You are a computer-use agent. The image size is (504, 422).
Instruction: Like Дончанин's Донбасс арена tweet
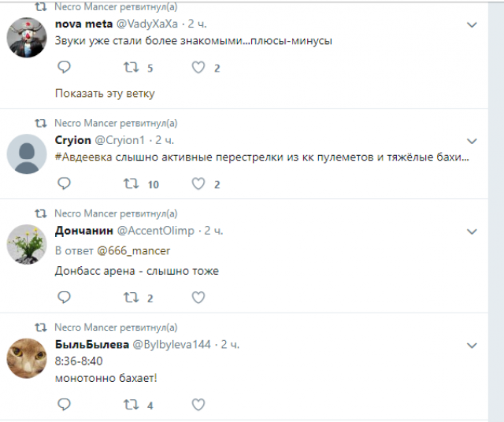[x=198, y=298]
